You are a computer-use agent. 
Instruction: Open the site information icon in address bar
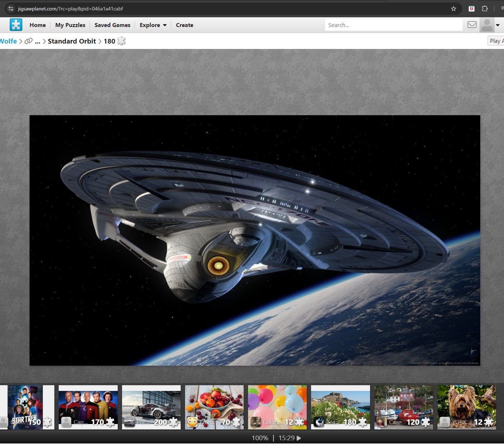[11, 9]
